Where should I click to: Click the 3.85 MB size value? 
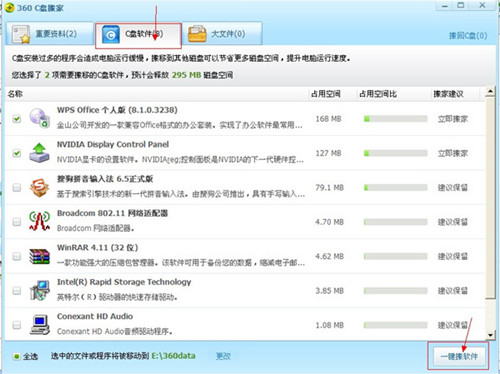[329, 290]
